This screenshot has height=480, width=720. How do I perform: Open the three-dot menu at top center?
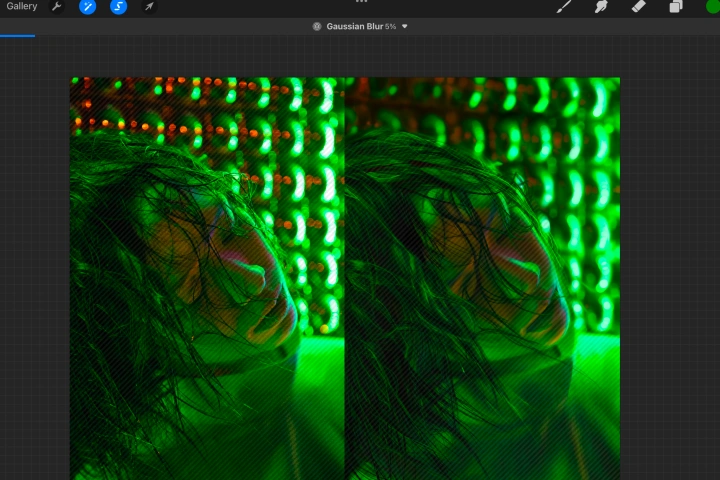361,1
